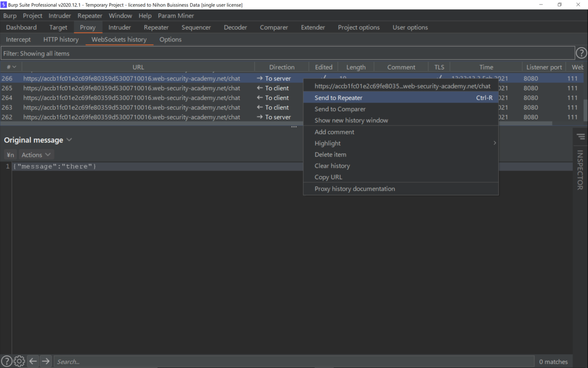This screenshot has height=368, width=588.
Task: Select Add comment menu entry
Action: click(401, 132)
